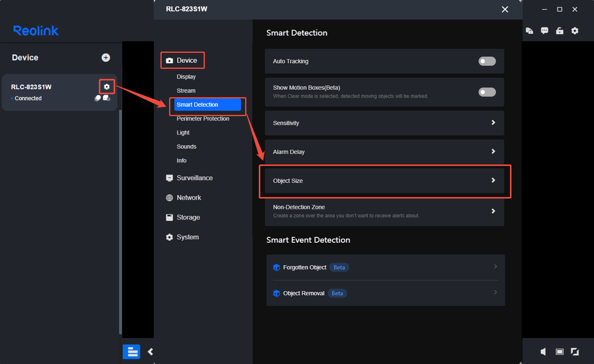This screenshot has height=364, width=594.
Task: Open the Sounds settings item
Action: (x=186, y=147)
